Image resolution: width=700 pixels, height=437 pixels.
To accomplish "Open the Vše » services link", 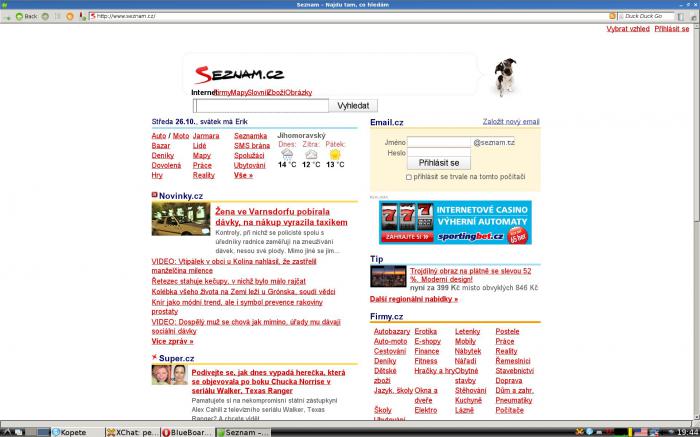I will [x=243, y=175].
